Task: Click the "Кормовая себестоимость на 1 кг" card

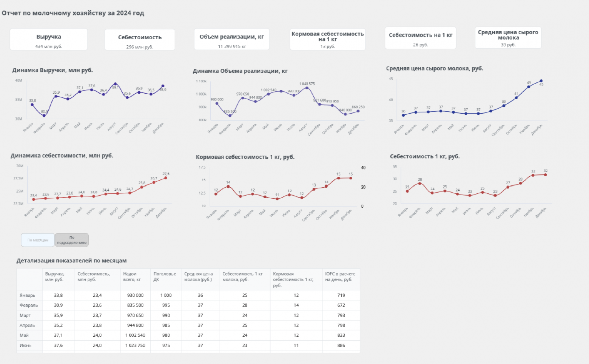Action: (327, 39)
